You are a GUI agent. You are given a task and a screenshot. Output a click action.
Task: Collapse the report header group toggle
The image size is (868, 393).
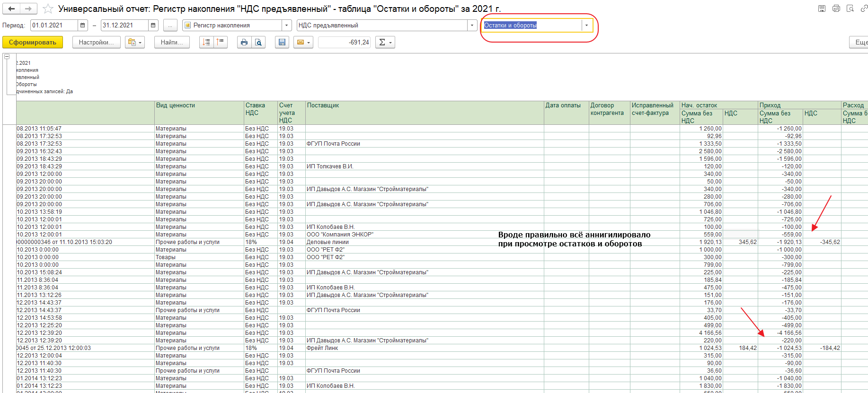pyautogui.click(x=7, y=57)
